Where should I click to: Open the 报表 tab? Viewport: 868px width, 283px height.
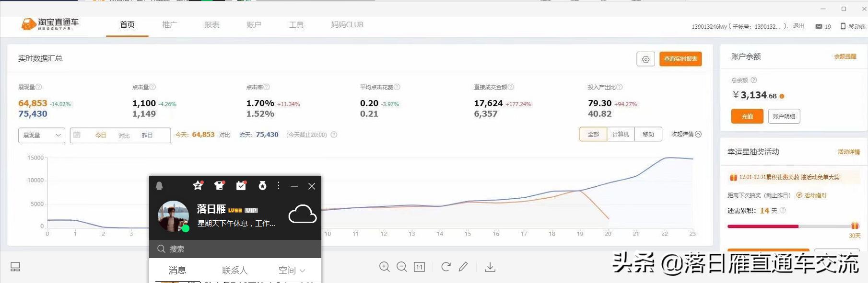[211, 25]
